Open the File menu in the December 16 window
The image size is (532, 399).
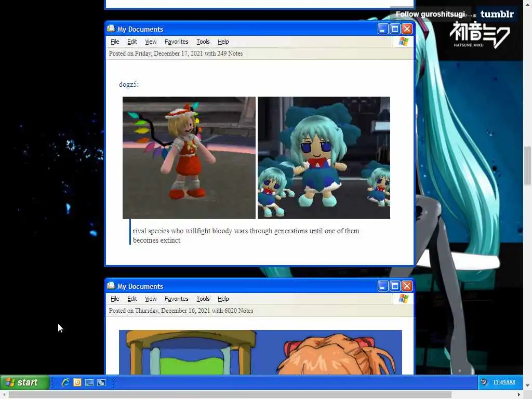click(x=115, y=299)
